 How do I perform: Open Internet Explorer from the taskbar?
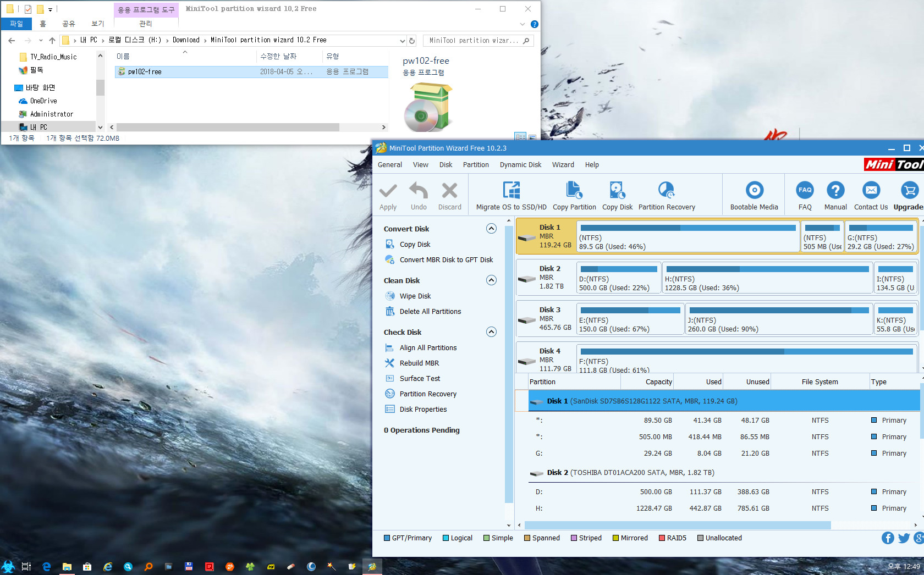(x=108, y=567)
